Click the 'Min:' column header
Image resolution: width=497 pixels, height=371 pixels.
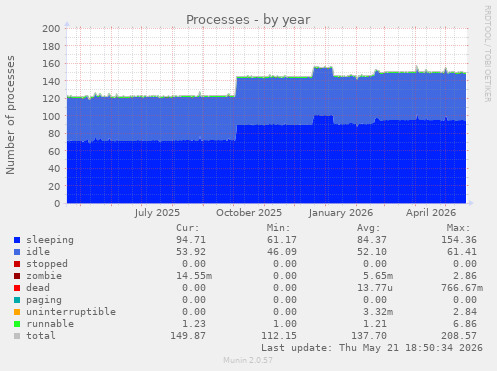(278, 228)
